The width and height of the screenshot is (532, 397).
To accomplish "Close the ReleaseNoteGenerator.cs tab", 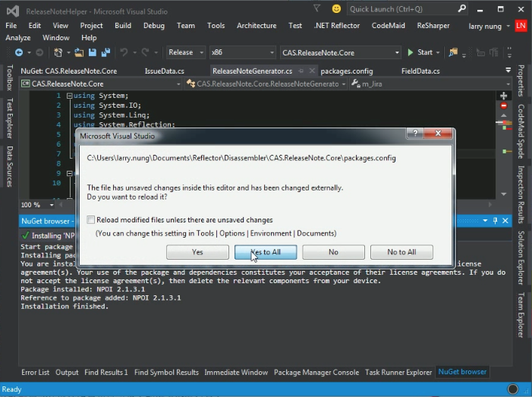I will (312, 71).
